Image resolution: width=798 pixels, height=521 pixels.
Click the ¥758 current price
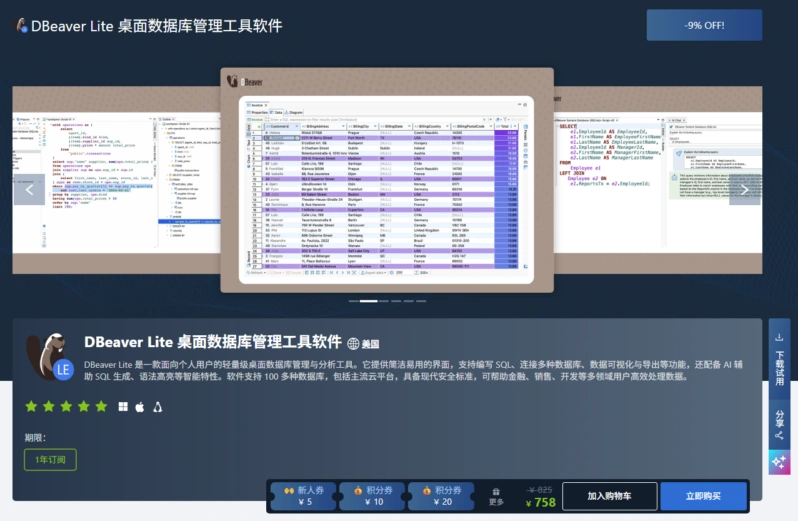540,503
